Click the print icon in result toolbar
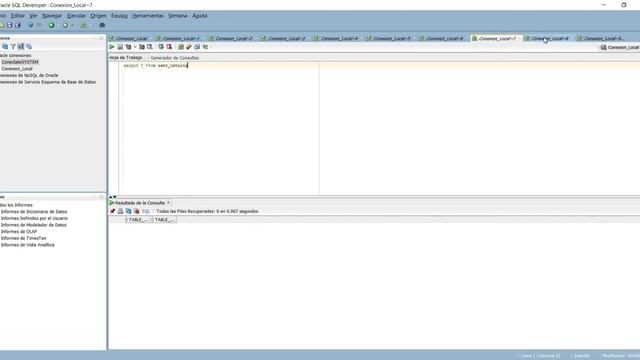The height and width of the screenshot is (360, 640). (120, 211)
